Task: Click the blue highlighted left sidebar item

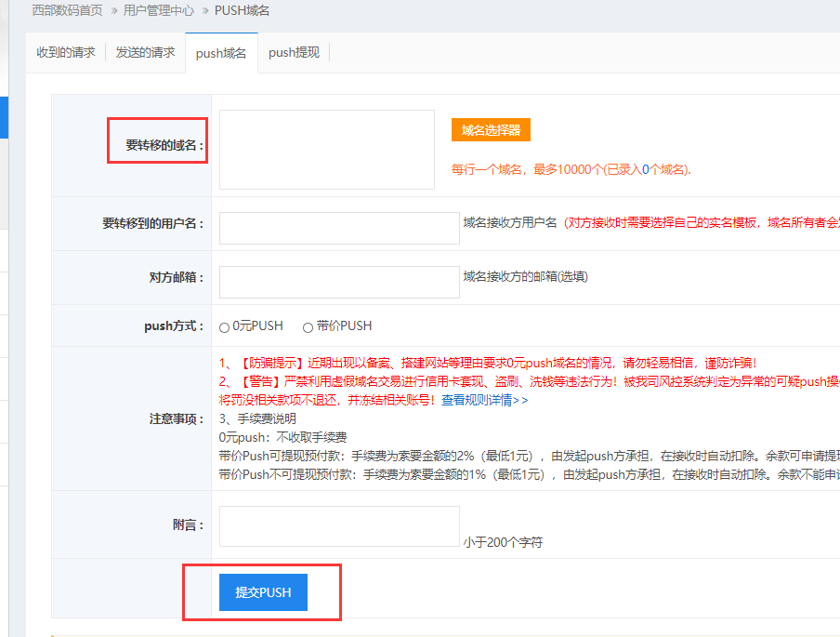Action: (x=4, y=117)
